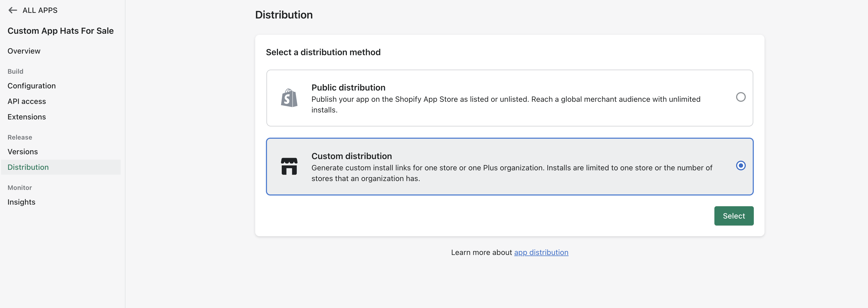Screen dimensions: 868x308
Task: Select the Public distribution radio button
Action: 741,97
